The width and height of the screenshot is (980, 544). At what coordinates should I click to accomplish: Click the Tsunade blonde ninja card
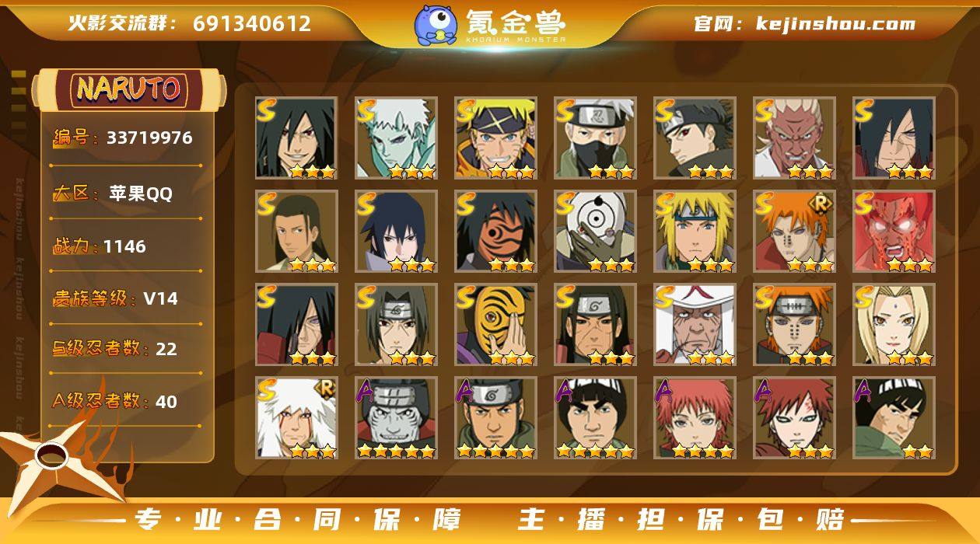click(894, 324)
